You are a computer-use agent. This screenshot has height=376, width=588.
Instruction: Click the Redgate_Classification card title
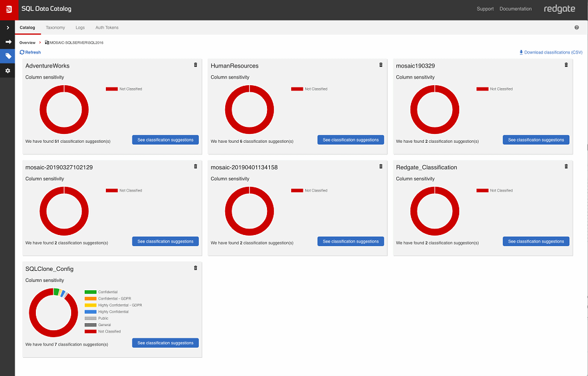pos(426,167)
